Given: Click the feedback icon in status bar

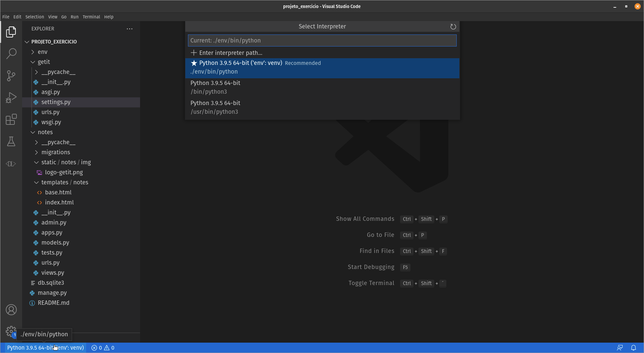Looking at the screenshot, I should pyautogui.click(x=620, y=348).
